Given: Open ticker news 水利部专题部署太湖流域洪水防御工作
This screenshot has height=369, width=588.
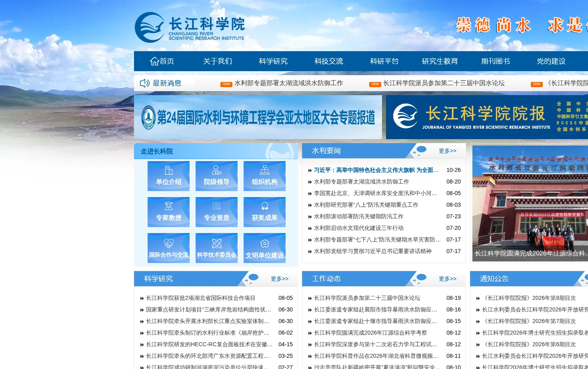Looking at the screenshot, I should (x=288, y=83).
